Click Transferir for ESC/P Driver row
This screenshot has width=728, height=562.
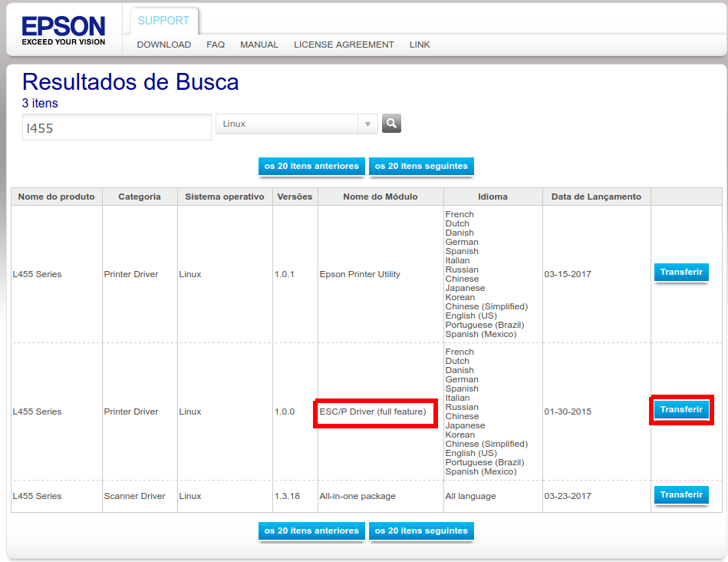(681, 409)
